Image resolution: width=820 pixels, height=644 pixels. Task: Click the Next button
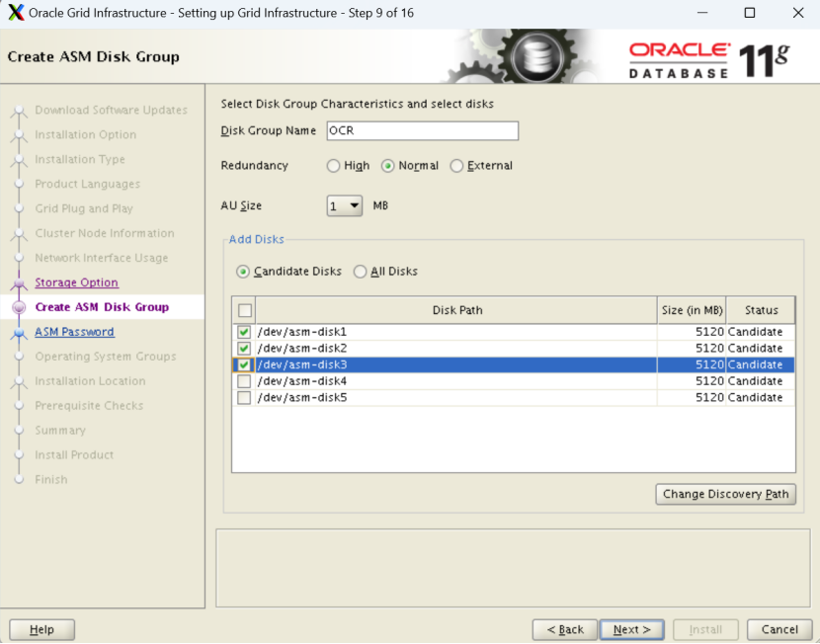click(x=631, y=629)
